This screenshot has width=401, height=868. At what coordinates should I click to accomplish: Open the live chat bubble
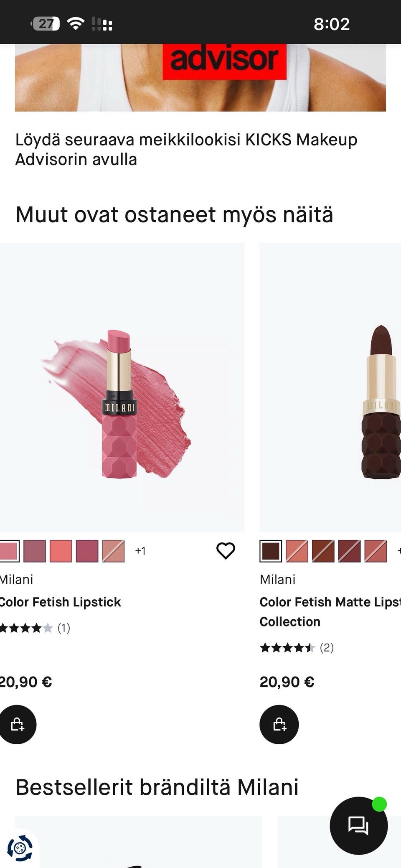click(358, 825)
